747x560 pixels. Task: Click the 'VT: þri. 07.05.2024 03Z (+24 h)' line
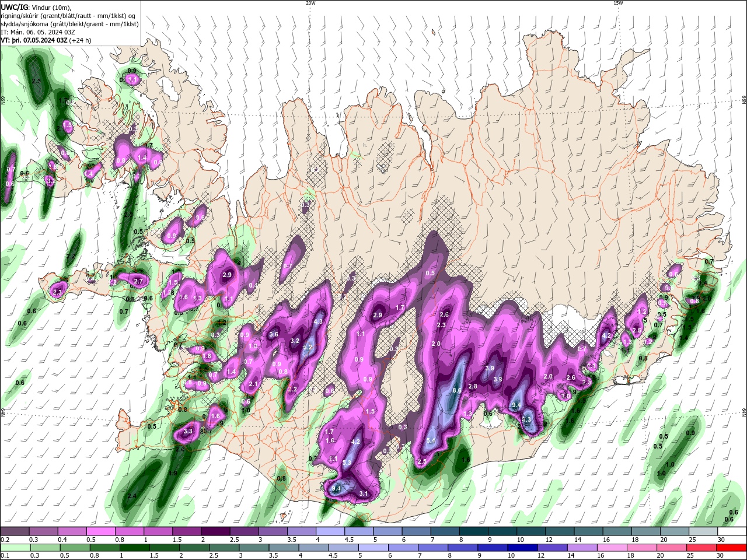(x=46, y=40)
